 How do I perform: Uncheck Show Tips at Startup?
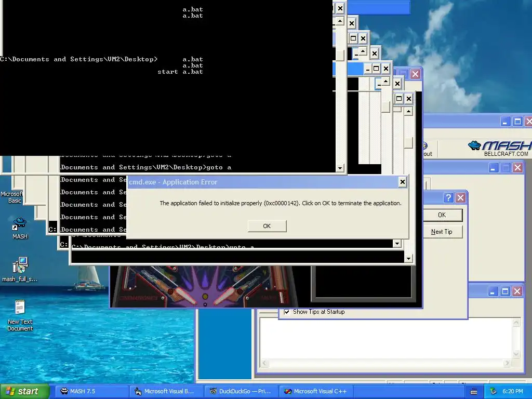coord(287,312)
